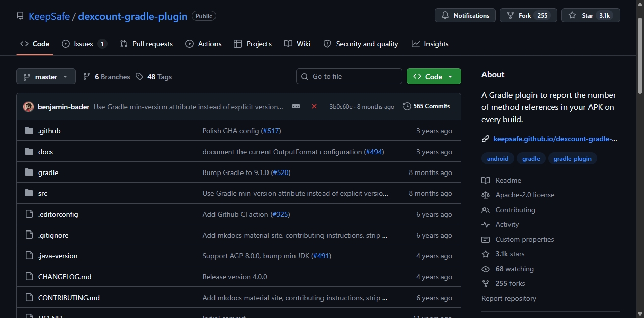644x318 pixels.
Task: Open the Wiki tab
Action: pos(298,44)
